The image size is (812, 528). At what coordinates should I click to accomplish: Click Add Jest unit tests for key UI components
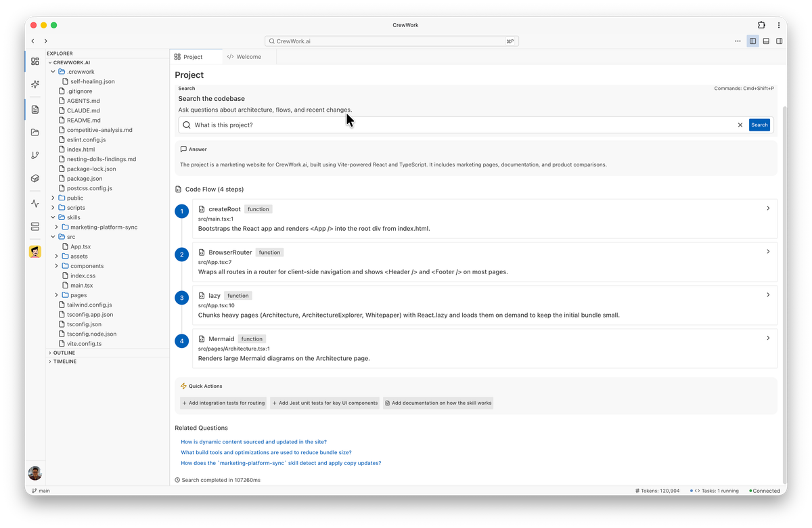point(325,403)
